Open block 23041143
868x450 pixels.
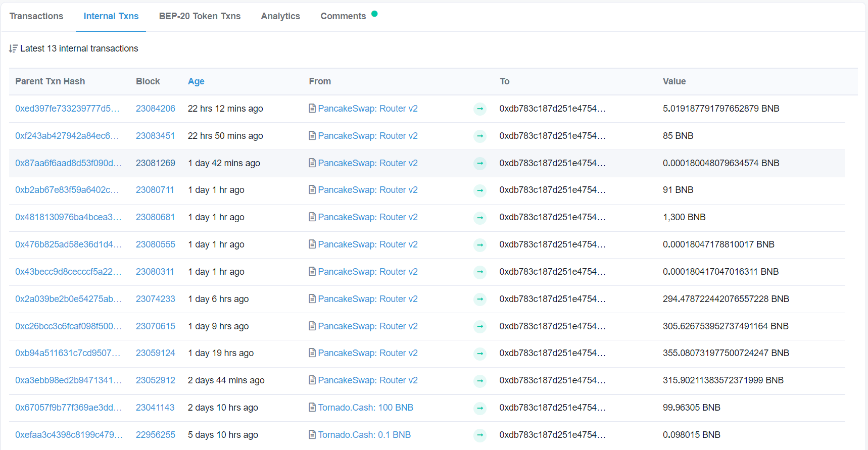coord(155,408)
